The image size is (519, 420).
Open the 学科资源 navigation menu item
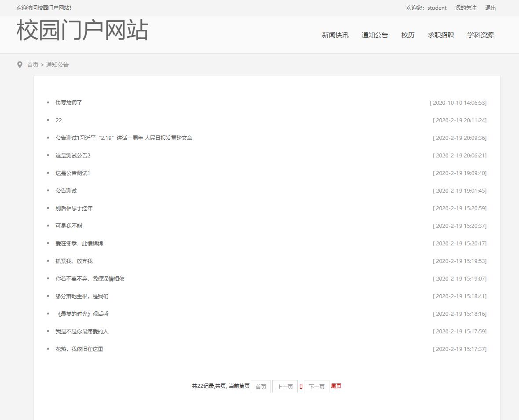point(480,35)
